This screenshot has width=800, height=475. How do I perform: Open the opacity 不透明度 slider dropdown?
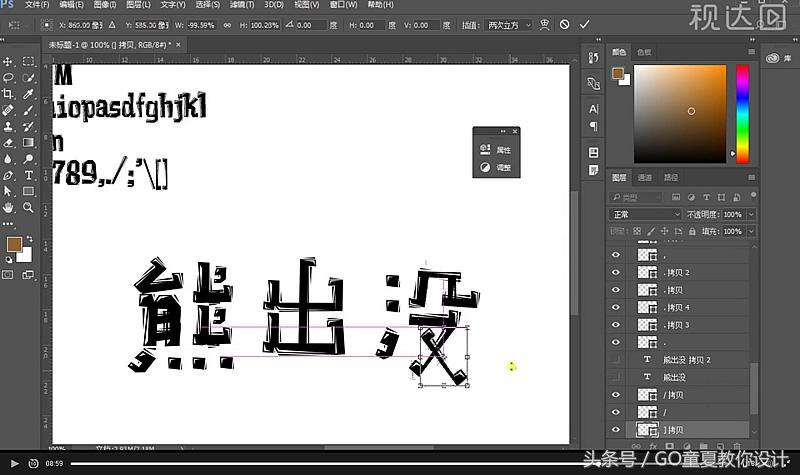point(751,214)
